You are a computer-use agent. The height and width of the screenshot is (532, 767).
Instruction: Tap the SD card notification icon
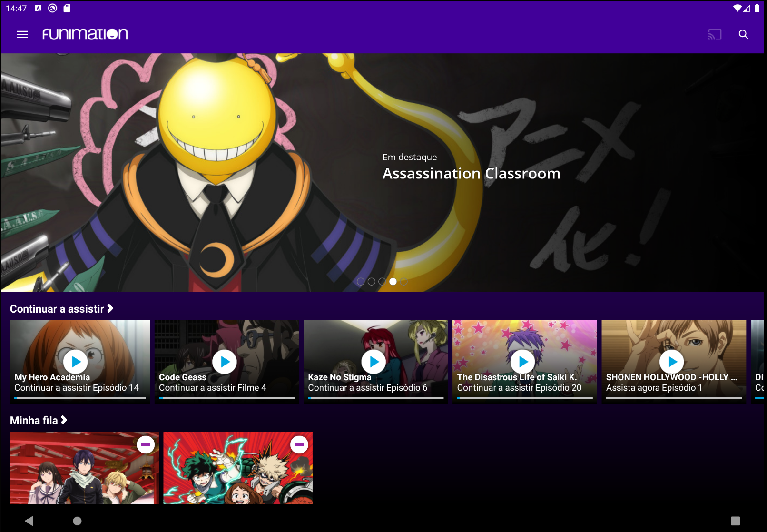click(x=67, y=8)
